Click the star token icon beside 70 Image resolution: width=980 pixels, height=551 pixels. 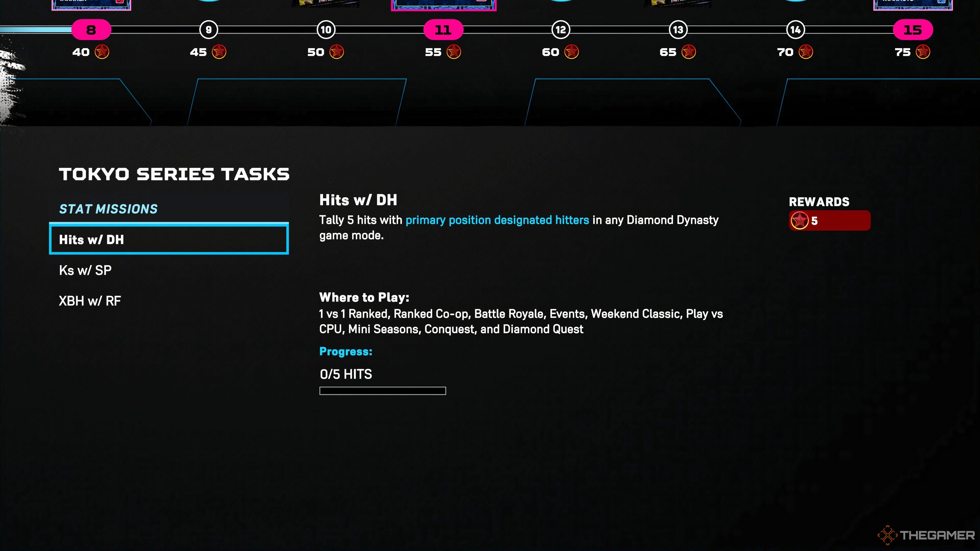pyautogui.click(x=805, y=52)
